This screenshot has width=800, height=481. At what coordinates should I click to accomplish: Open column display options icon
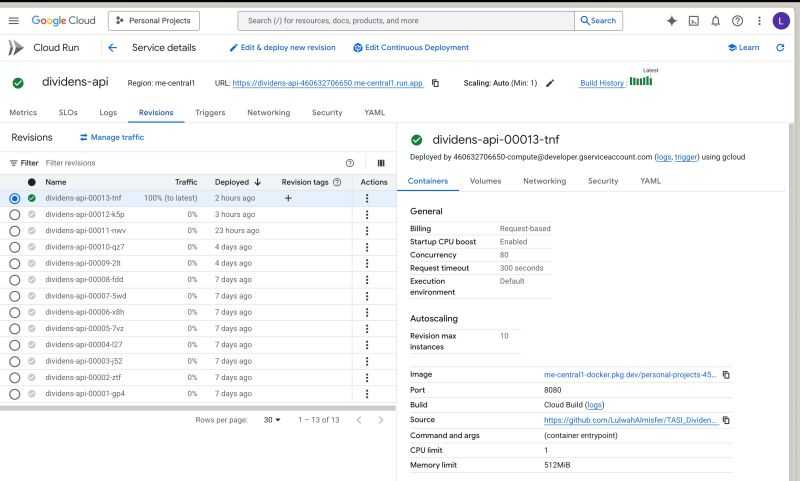point(380,162)
